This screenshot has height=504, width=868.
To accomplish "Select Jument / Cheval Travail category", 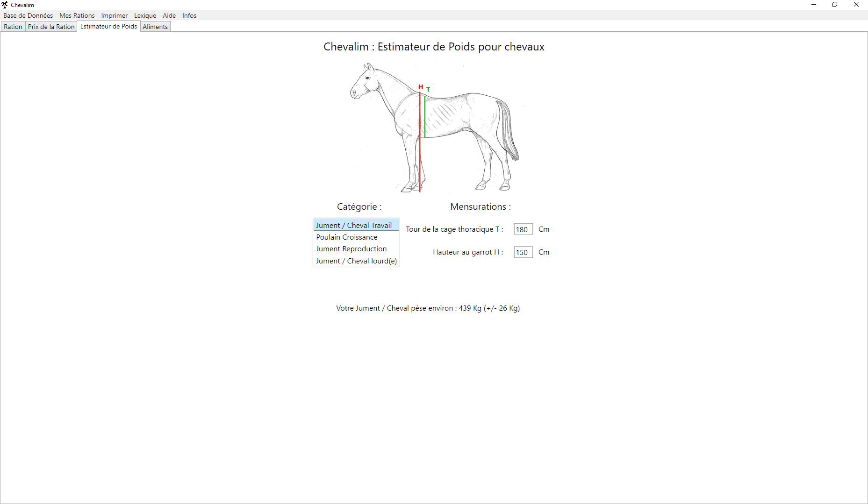I will pyautogui.click(x=356, y=225).
